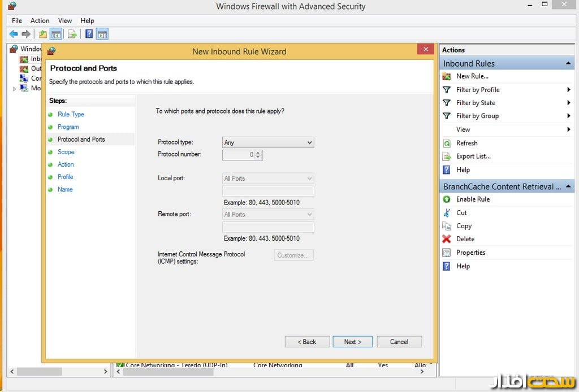Screen dimensions: 579x392
Task: Click the Next button in wizard
Action: tap(352, 342)
